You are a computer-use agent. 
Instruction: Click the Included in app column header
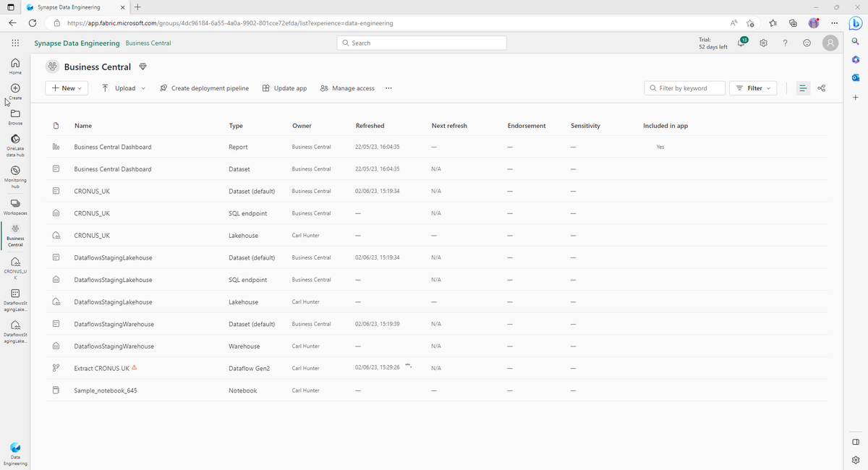(x=665, y=126)
